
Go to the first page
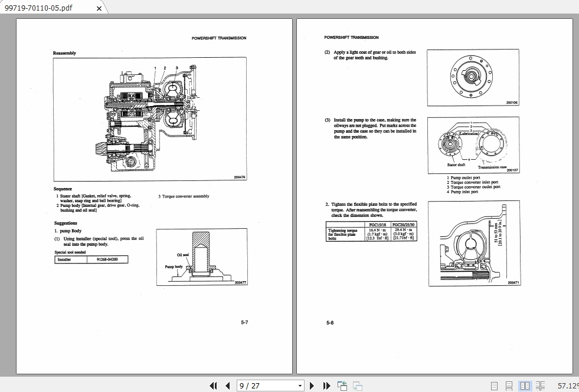click(x=213, y=386)
